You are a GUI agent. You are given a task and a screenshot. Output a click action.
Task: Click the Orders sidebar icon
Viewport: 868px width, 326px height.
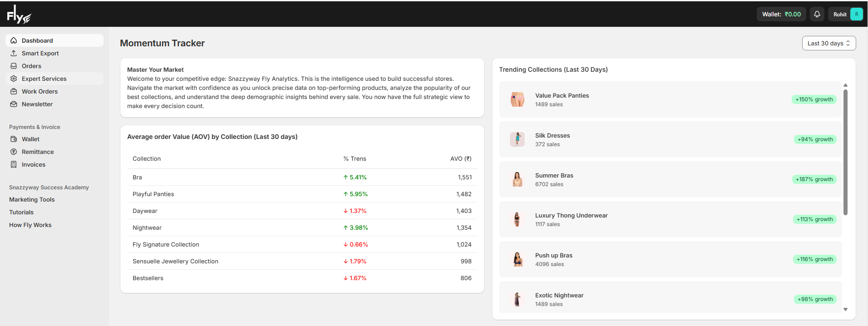(x=14, y=66)
